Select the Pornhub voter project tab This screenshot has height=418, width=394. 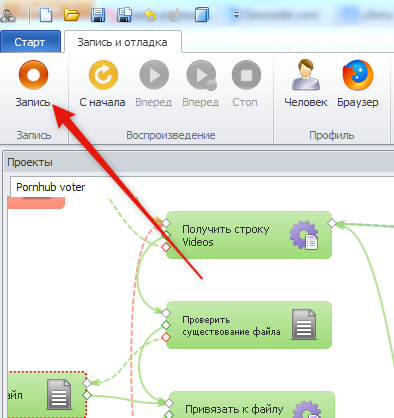[50, 187]
